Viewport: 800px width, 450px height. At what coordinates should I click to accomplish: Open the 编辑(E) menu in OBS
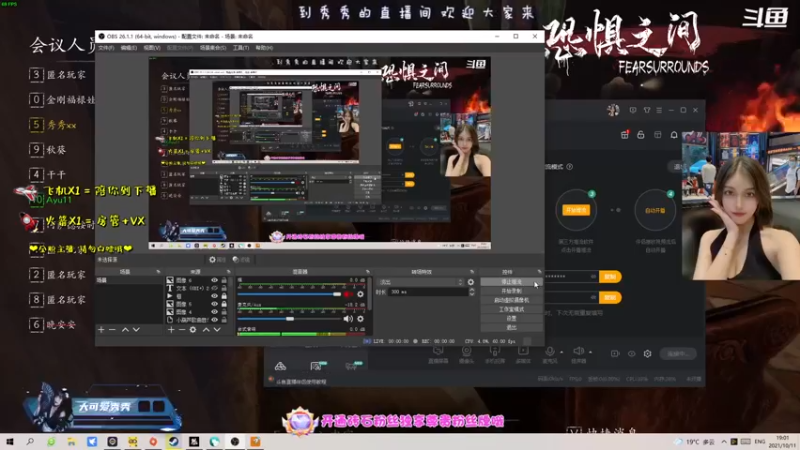click(x=129, y=48)
